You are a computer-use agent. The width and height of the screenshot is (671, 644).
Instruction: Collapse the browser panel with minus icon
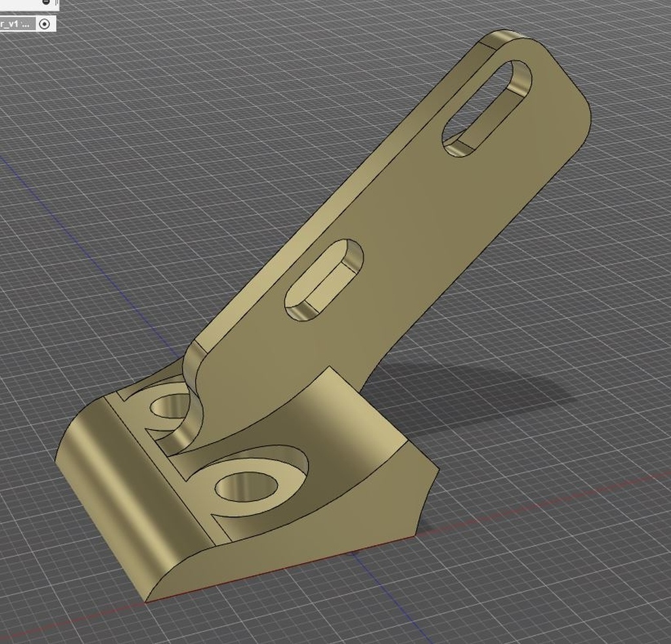(x=47, y=2)
